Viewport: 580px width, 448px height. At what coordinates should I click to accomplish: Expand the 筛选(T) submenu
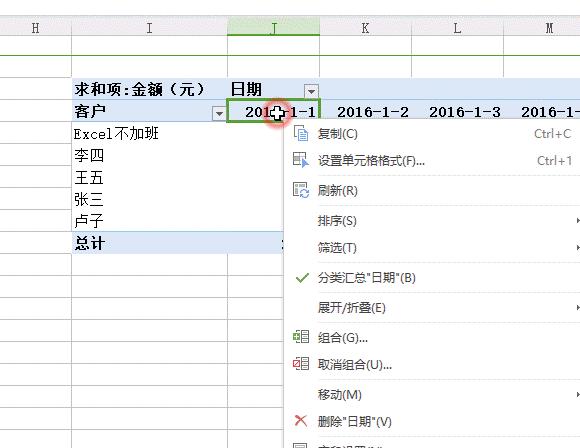pos(577,247)
